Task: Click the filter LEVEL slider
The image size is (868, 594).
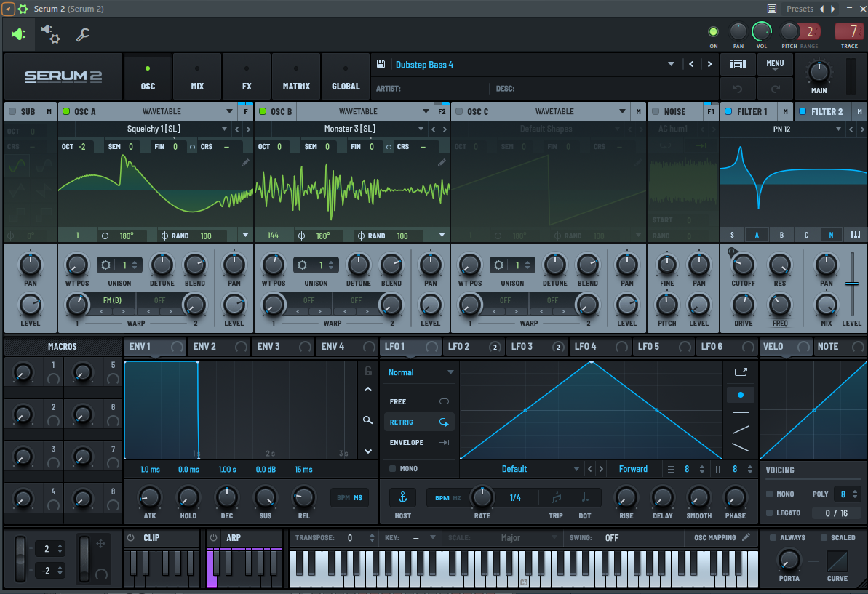Action: click(851, 284)
